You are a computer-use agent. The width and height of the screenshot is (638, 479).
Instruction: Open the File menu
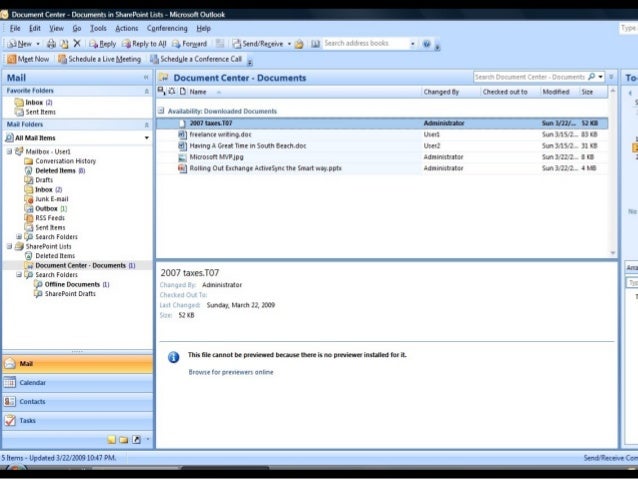coord(15,28)
